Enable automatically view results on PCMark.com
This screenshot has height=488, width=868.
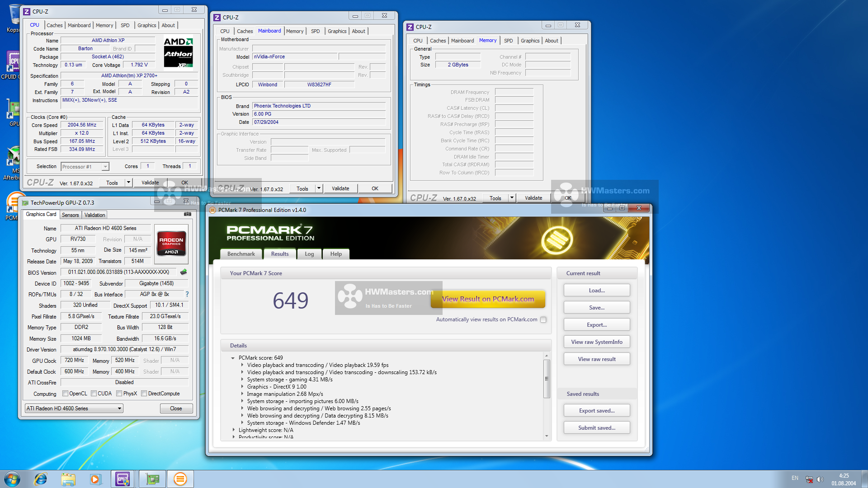coord(543,320)
